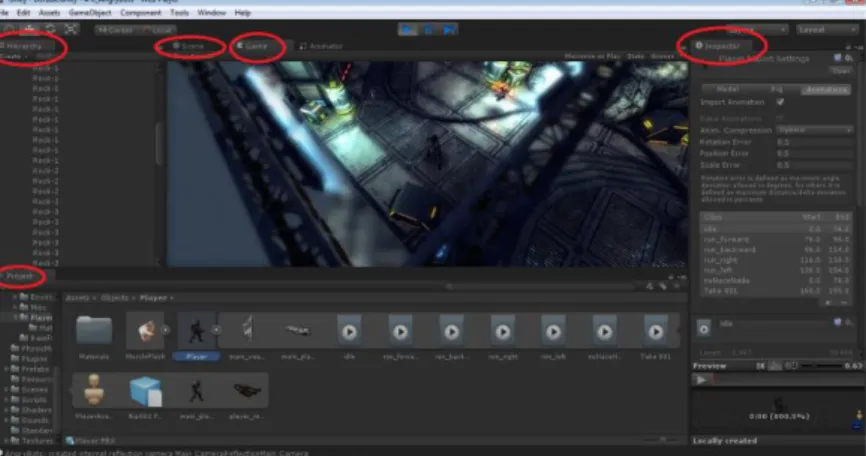Toggle the Center pivot mode button
This screenshot has height=456, width=866.
click(116, 30)
